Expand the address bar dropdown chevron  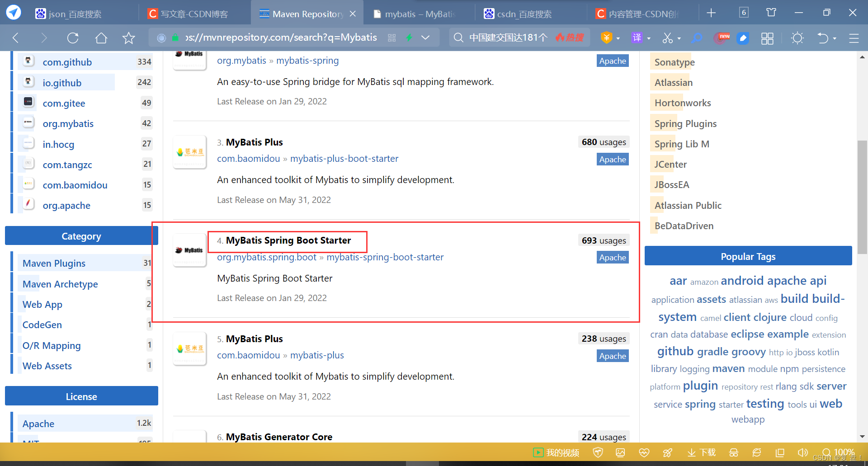425,38
